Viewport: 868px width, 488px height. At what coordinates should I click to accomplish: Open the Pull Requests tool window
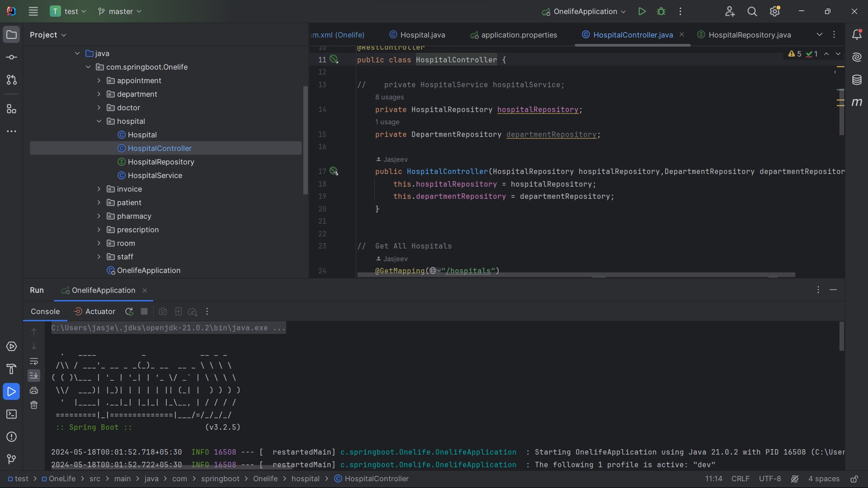12,80
